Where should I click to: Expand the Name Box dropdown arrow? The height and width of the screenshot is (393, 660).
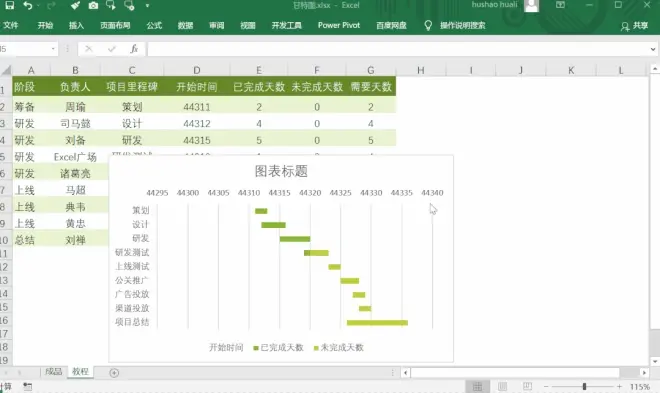click(53, 49)
